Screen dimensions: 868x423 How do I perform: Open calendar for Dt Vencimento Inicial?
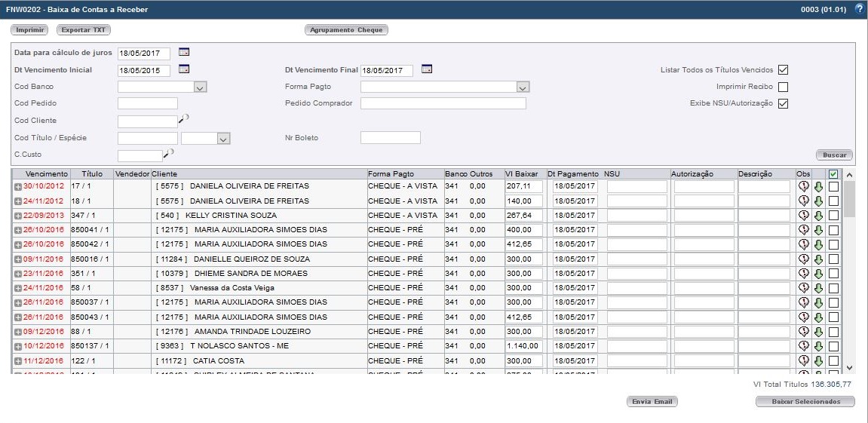pyautogui.click(x=184, y=69)
